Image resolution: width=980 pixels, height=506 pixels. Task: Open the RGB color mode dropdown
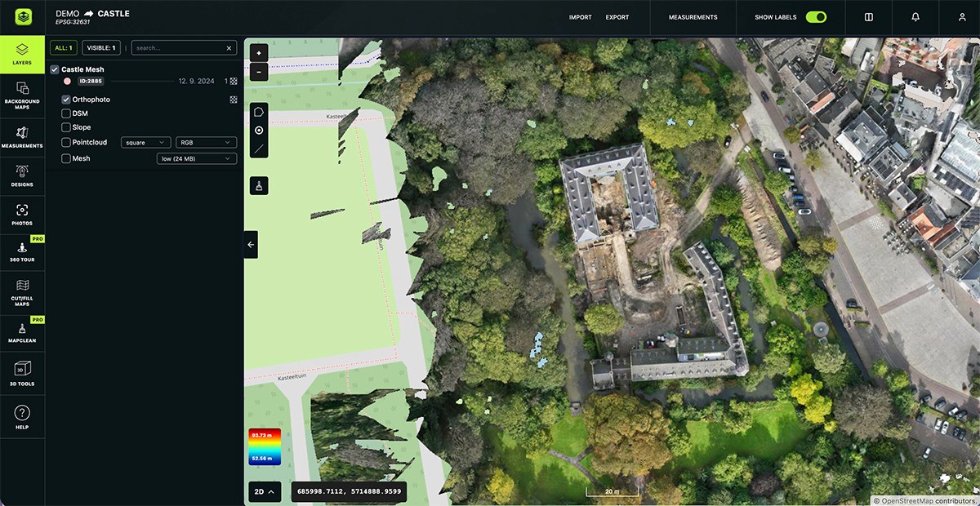(x=206, y=141)
